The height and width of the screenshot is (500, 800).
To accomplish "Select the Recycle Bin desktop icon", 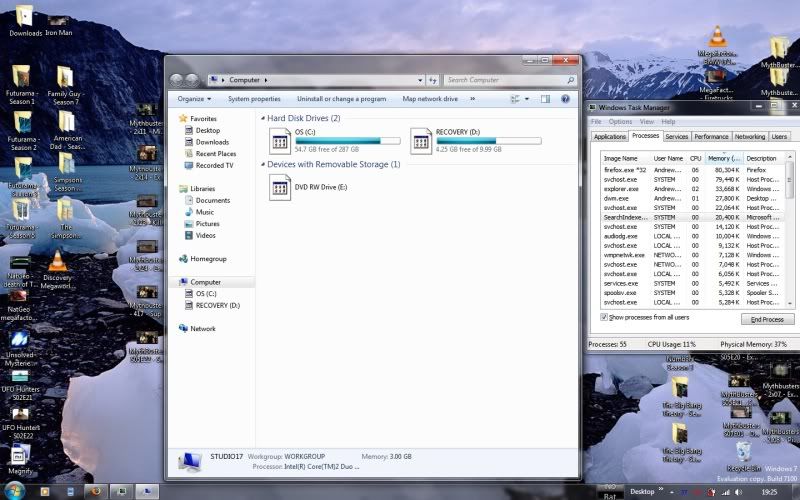I will click(x=743, y=456).
